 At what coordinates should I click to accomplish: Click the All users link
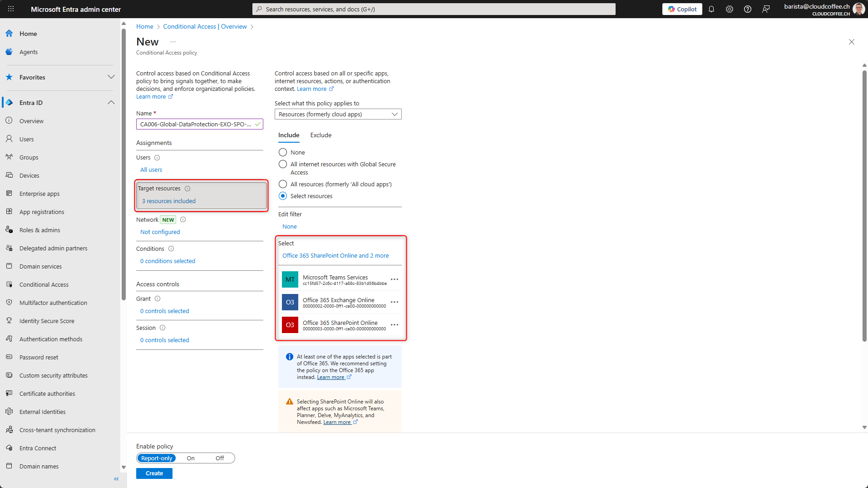click(151, 169)
